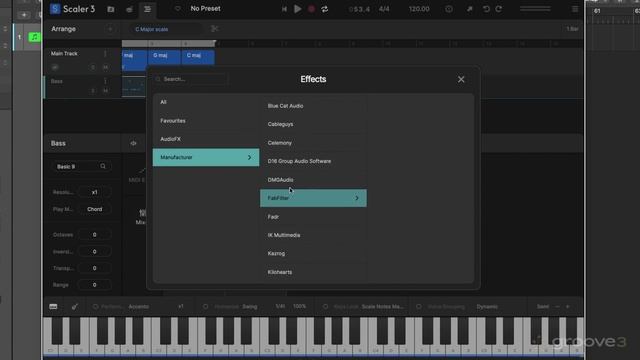Expand the FabFilter manufacturer entry
Screen dimensions: 640x360
click(x=313, y=198)
